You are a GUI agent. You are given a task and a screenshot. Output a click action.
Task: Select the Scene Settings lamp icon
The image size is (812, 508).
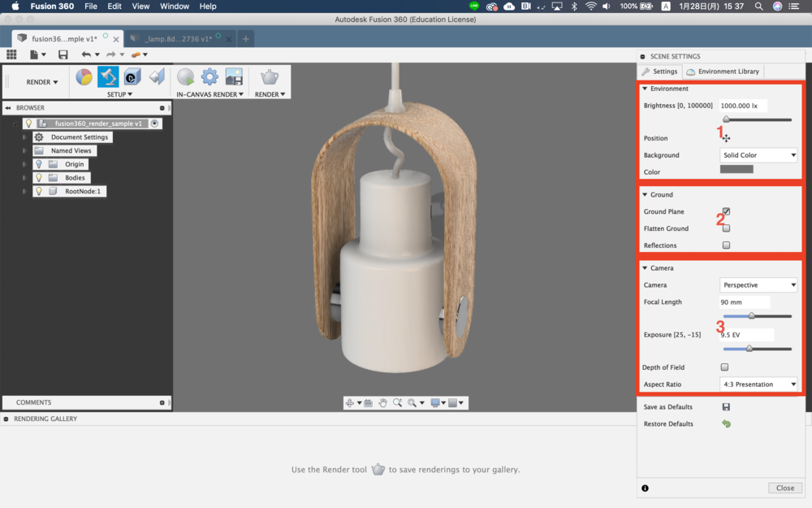pyautogui.click(x=108, y=77)
